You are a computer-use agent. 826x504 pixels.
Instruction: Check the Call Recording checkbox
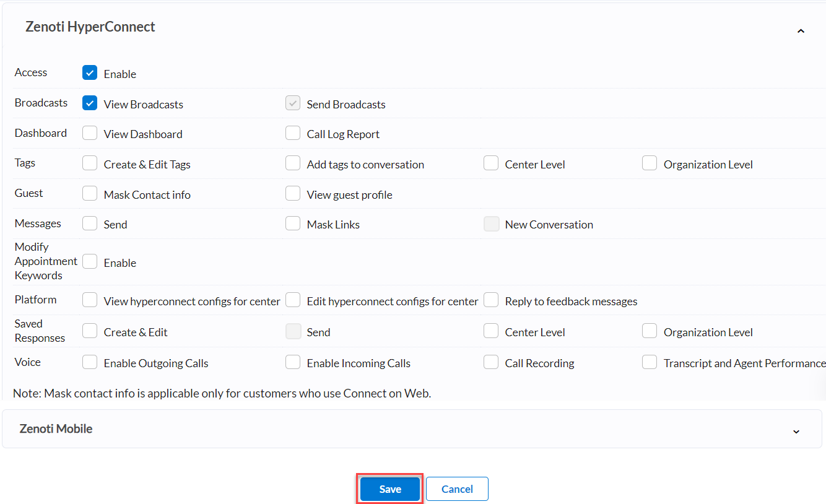pyautogui.click(x=491, y=362)
